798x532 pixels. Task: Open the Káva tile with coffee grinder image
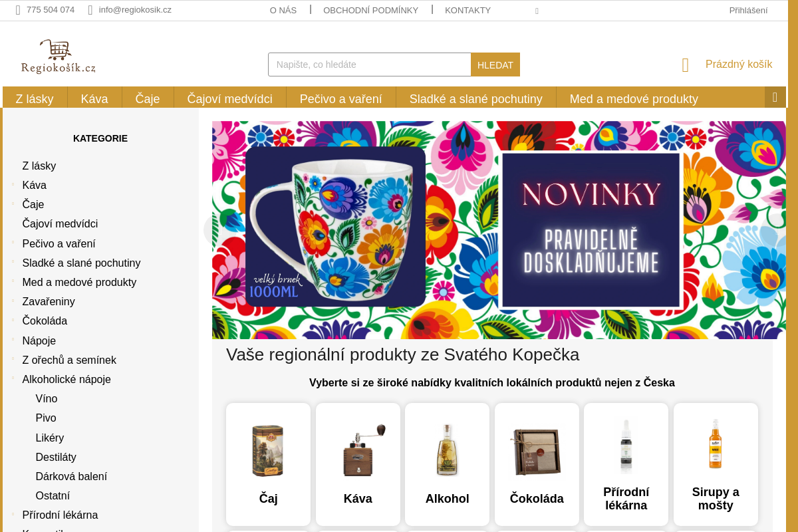click(x=358, y=464)
